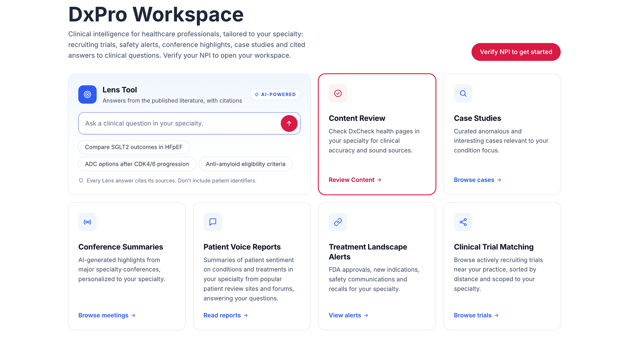Click the Content Review checkmark icon
Viewport: 644px width, 337px height.
tap(338, 93)
